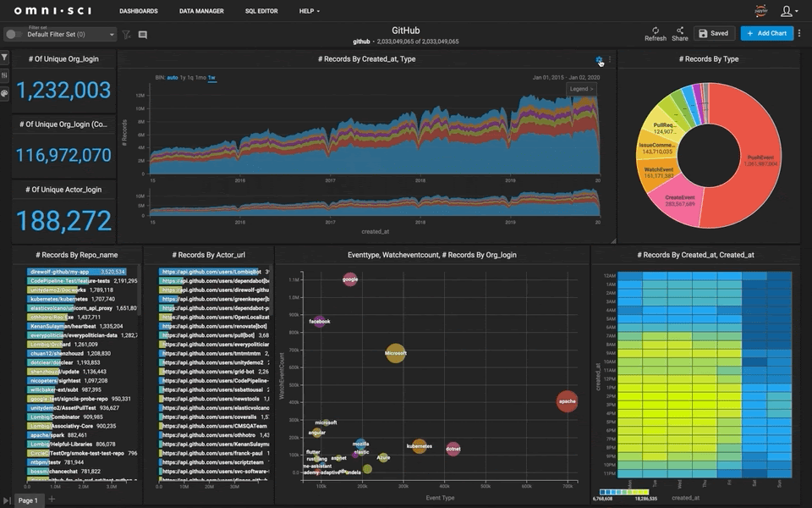This screenshot has height=508, width=812.
Task: Open the Help dropdown menu
Action: [x=310, y=11]
